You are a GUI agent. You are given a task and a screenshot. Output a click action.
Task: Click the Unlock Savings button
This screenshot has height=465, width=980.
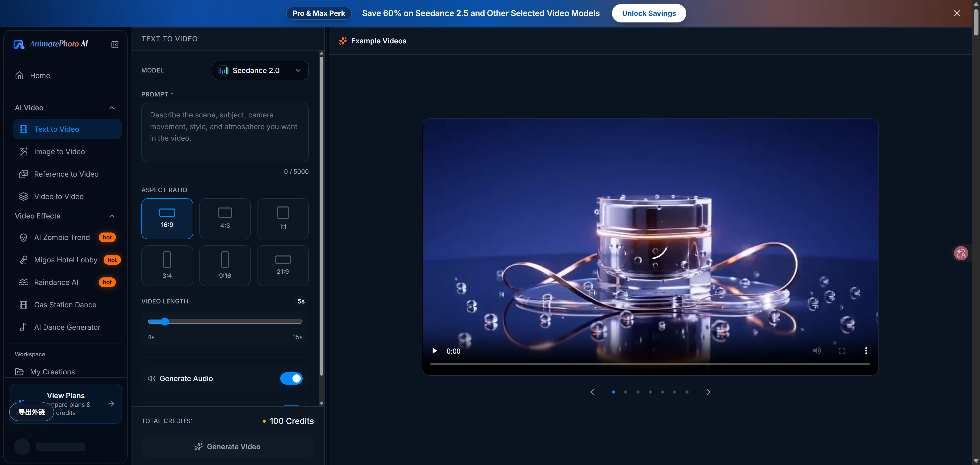point(649,13)
